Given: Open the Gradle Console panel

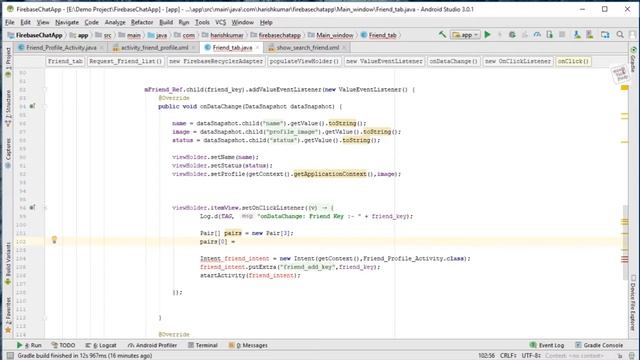Looking at the screenshot, I should point(599,345).
